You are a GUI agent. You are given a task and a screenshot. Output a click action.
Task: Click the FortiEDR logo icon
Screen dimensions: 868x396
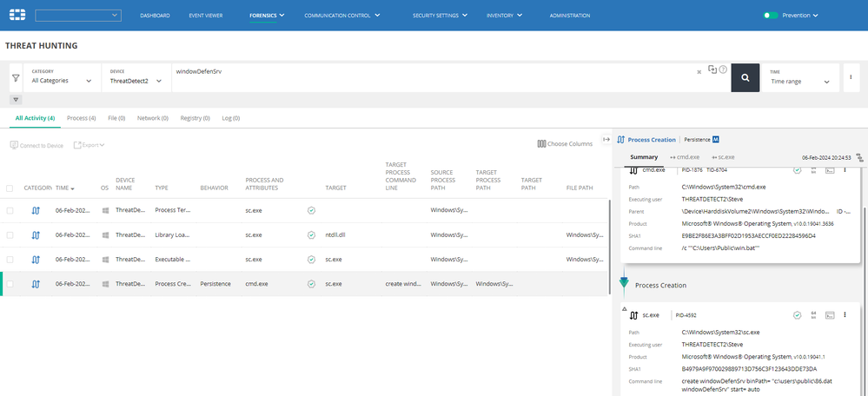(16, 16)
